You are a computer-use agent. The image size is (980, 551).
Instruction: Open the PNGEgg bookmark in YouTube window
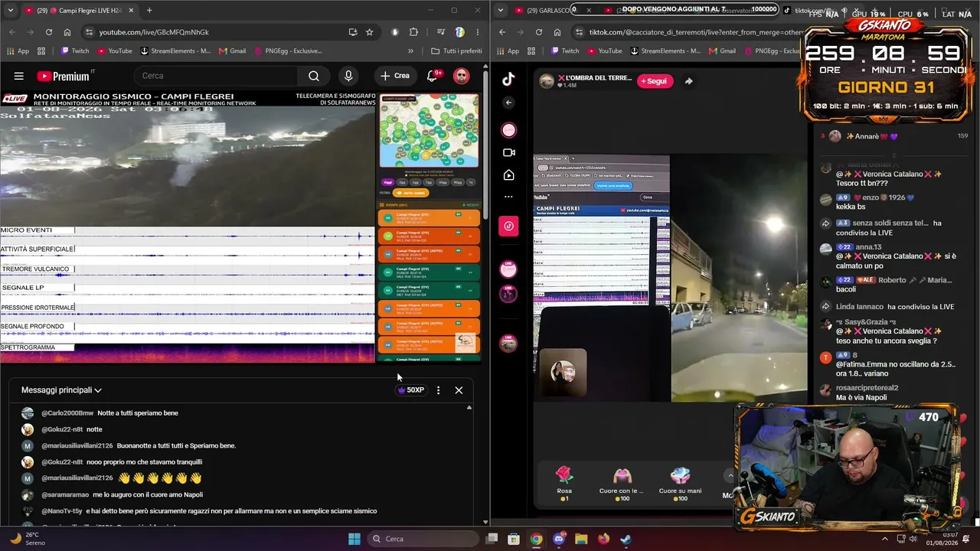(287, 51)
